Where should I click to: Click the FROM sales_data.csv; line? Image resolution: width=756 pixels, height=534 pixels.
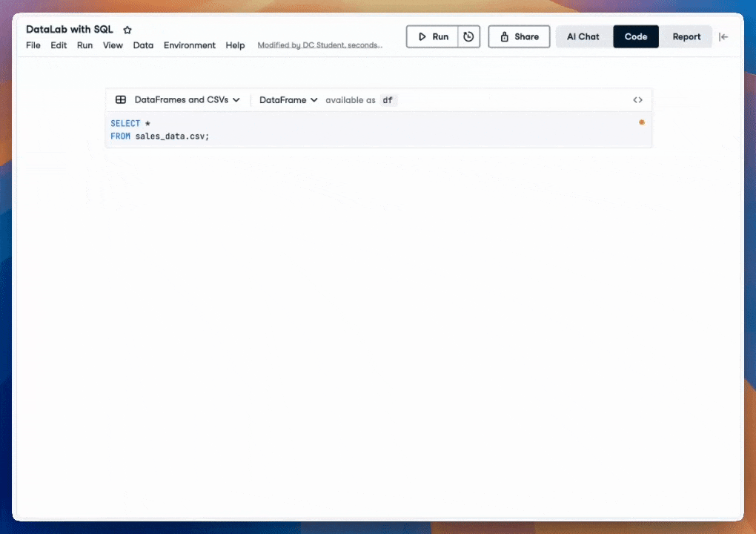point(160,136)
